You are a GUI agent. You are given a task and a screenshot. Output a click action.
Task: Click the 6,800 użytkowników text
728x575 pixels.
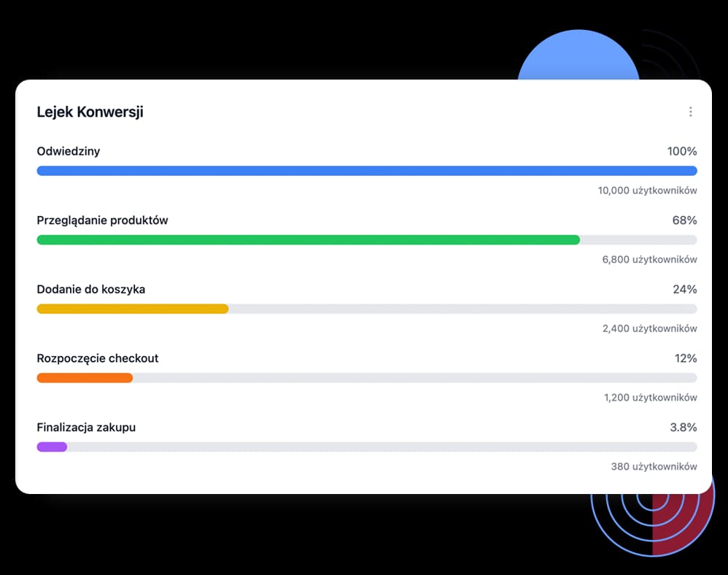649,260
